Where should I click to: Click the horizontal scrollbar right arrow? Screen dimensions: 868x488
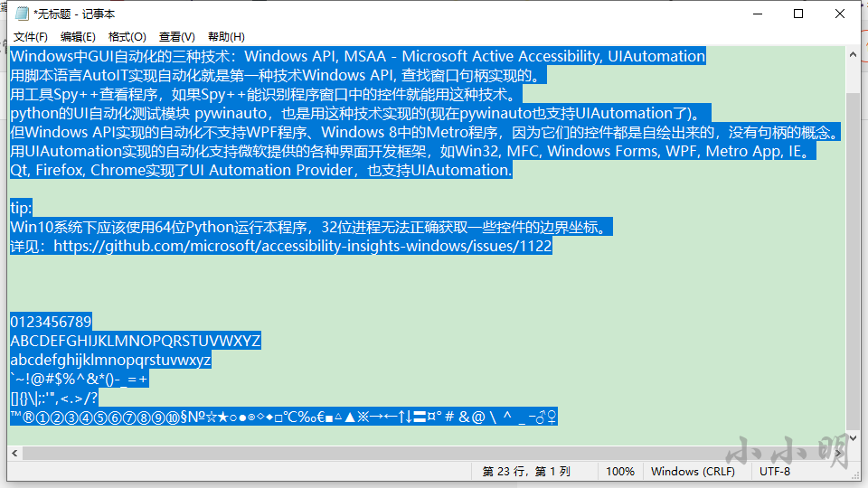[839, 453]
